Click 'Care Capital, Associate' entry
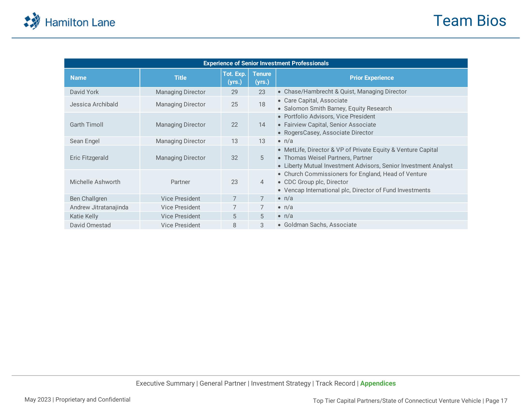The height and width of the screenshot is (411, 532). tap(315, 100)
